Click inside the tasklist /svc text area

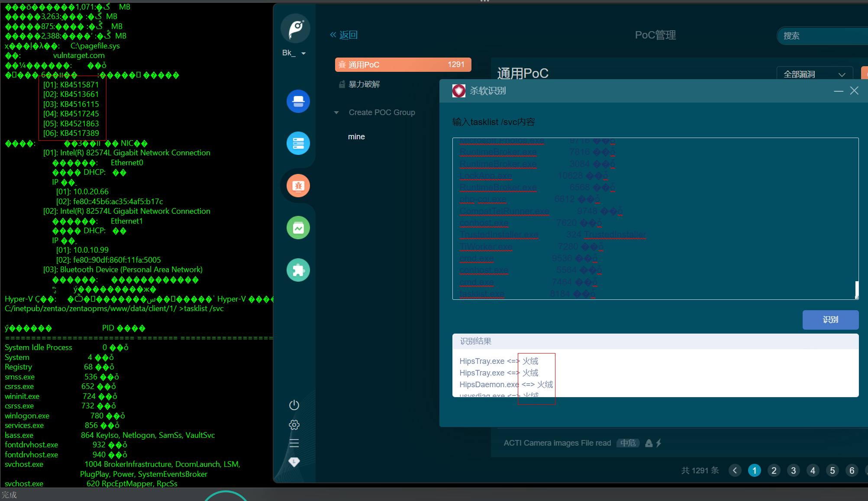click(655, 218)
